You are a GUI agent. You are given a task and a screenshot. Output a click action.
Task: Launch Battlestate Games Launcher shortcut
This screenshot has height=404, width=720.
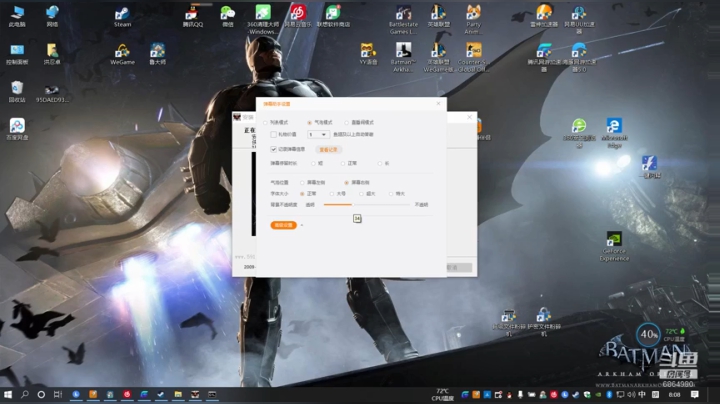point(403,20)
